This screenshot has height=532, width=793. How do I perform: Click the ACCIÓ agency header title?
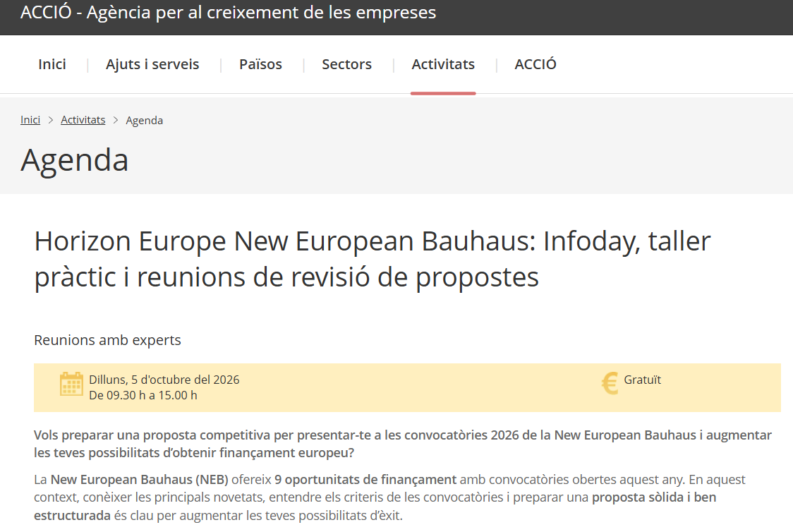tap(228, 13)
